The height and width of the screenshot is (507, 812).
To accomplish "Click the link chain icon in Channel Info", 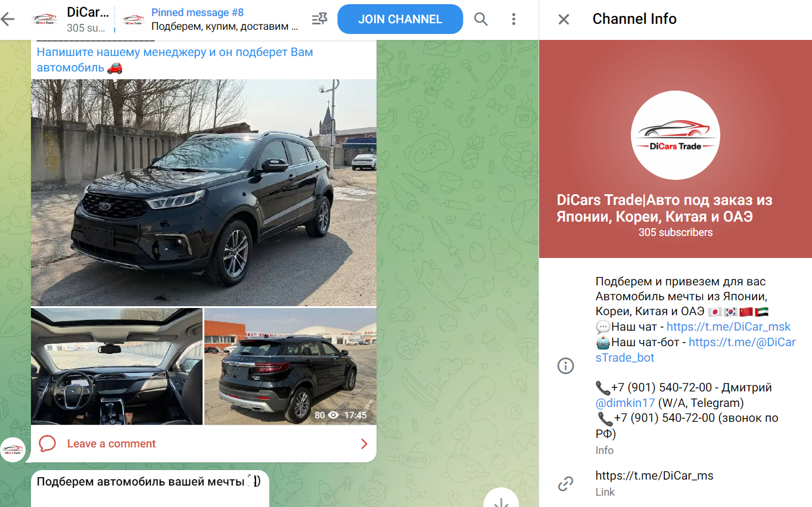I will click(x=565, y=484).
